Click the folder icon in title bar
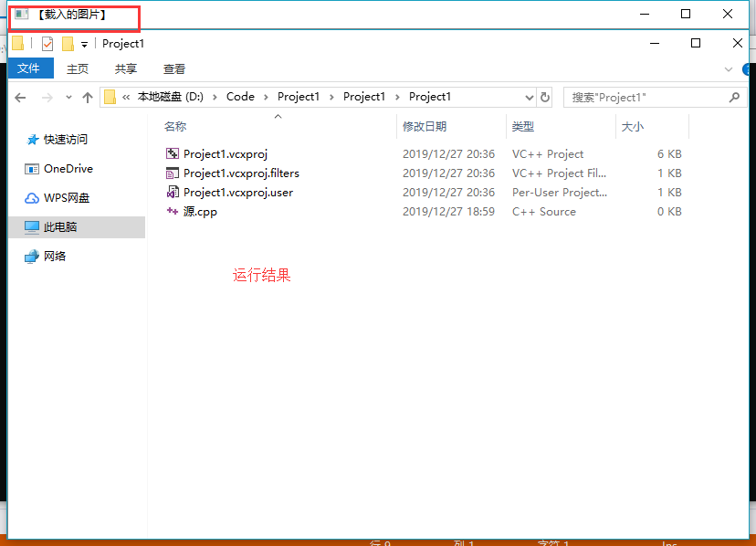Screen dimensions: 756x546 click(18, 44)
